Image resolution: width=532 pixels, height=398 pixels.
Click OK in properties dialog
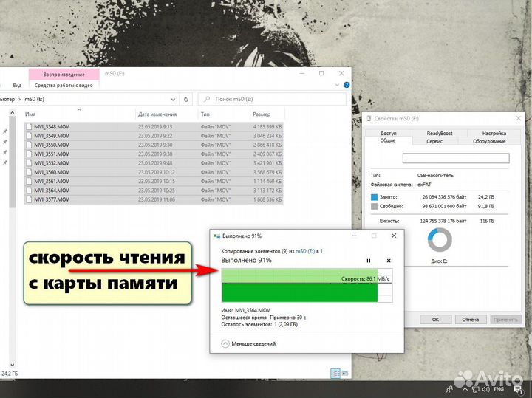[x=436, y=319]
